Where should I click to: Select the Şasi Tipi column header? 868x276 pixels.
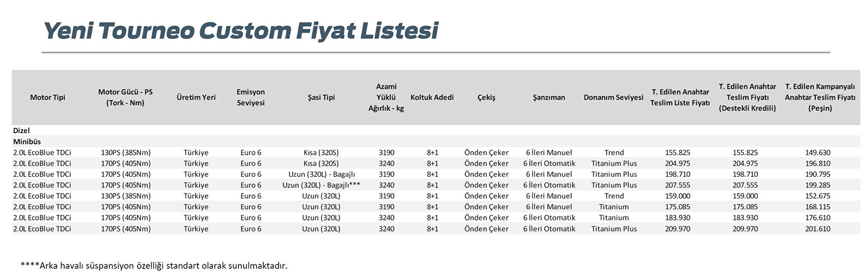pyautogui.click(x=321, y=97)
